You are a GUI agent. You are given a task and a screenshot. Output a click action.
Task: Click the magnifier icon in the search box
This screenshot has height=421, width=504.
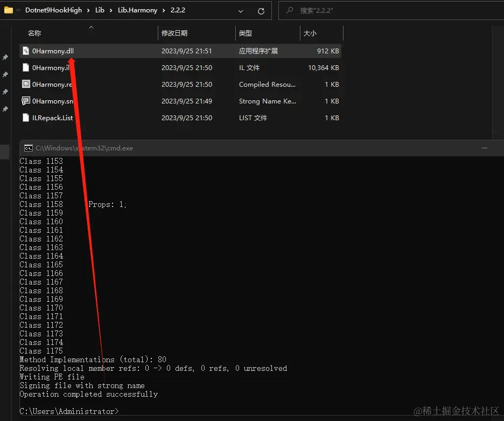pos(290,10)
